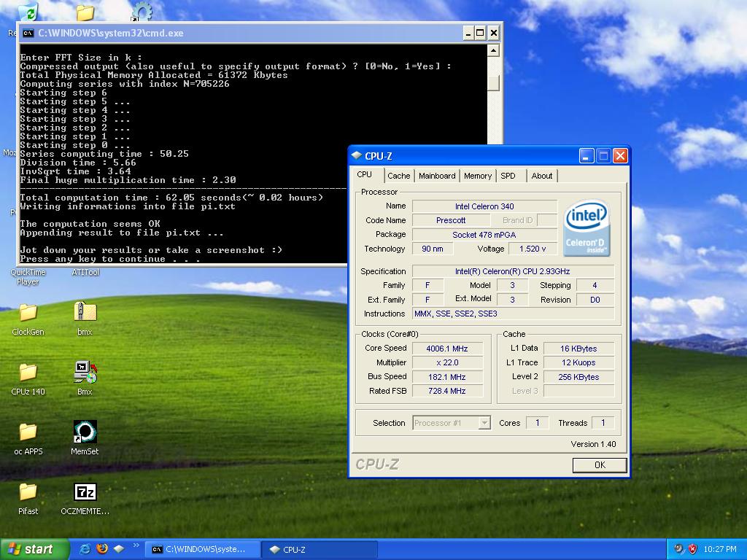Launch Firefox from Quick Launch
The width and height of the screenshot is (747, 560).
click(102, 549)
